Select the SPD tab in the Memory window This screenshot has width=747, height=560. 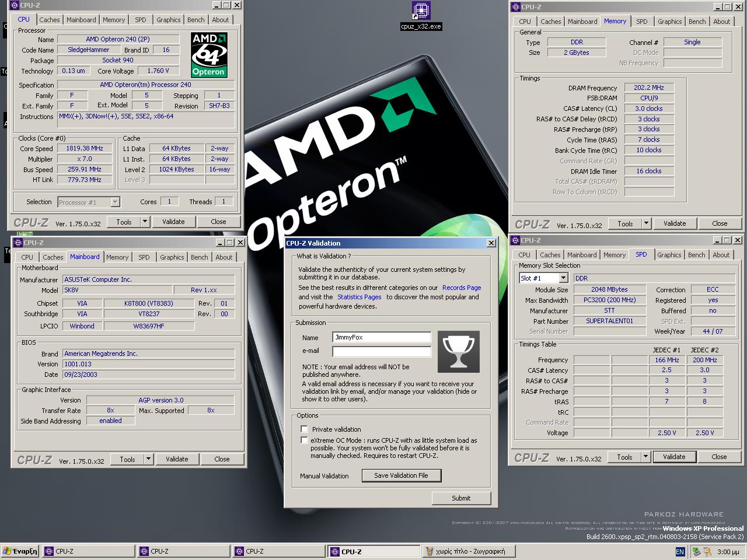click(642, 22)
